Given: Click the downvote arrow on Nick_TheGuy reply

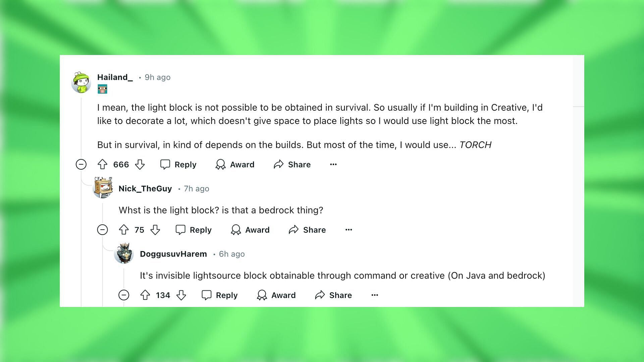Looking at the screenshot, I should pos(156,230).
